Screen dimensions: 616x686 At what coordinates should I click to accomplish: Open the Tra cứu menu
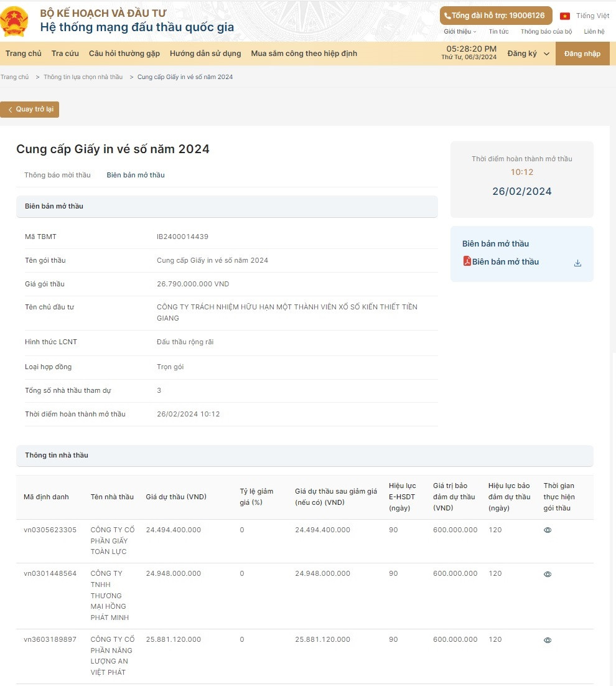click(x=65, y=54)
